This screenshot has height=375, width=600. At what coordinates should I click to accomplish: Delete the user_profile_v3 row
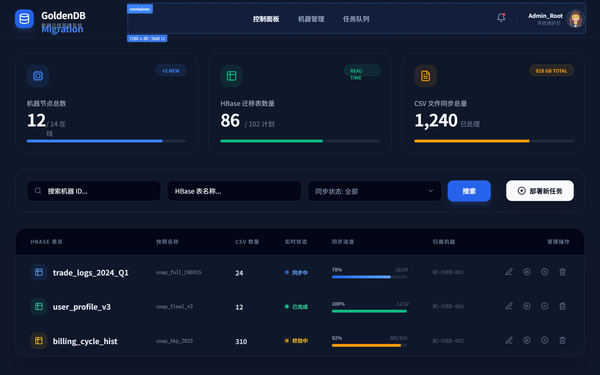point(562,306)
